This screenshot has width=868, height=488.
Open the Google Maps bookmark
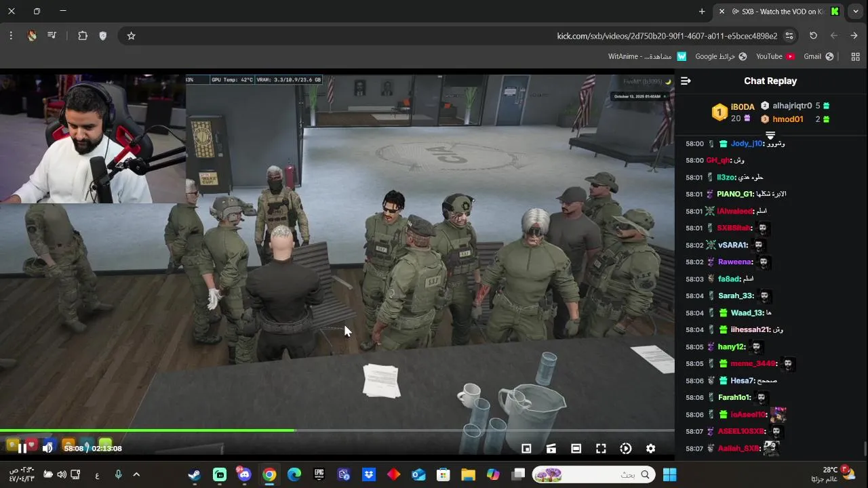pos(721,56)
